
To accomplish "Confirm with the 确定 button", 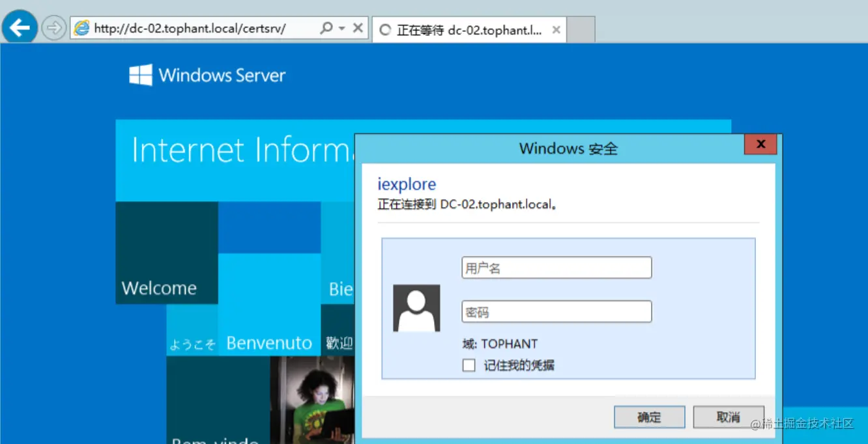I will [649, 417].
